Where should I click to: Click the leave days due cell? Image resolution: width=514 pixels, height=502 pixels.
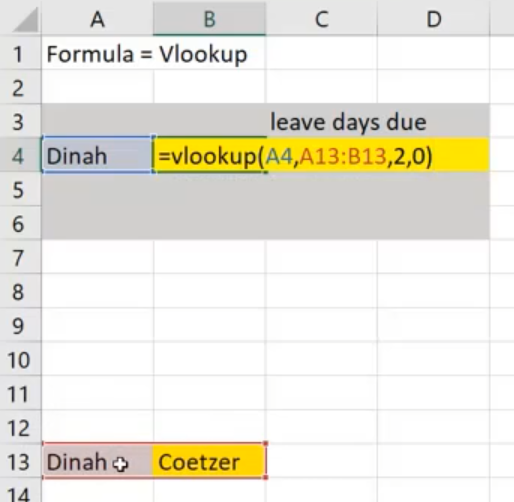click(348, 121)
